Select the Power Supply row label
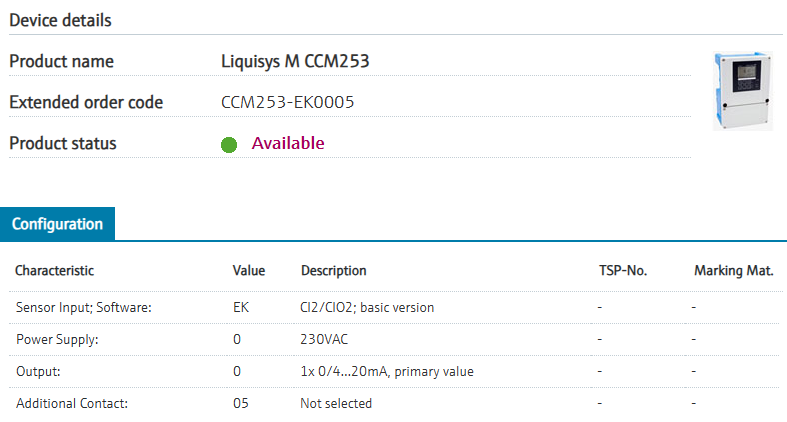Screen dimensions: 787x422 click(x=57, y=339)
